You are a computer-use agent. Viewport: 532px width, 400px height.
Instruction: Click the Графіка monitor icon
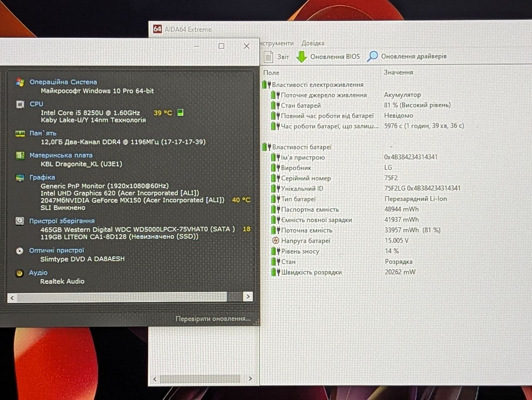click(x=20, y=178)
